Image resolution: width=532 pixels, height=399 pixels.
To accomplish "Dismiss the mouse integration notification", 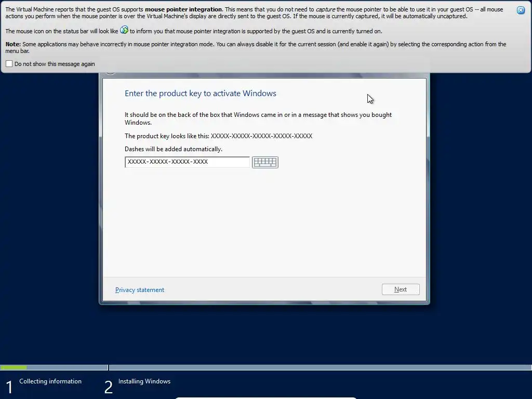I will point(521,10).
